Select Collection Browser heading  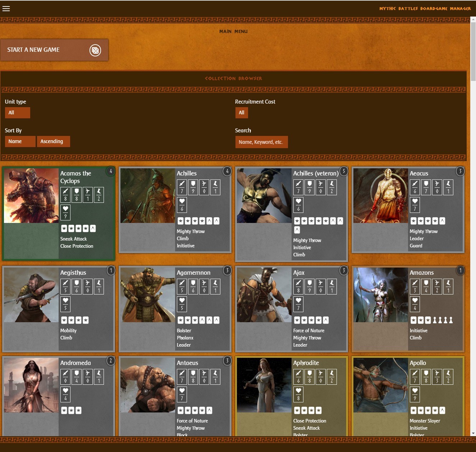(x=233, y=78)
